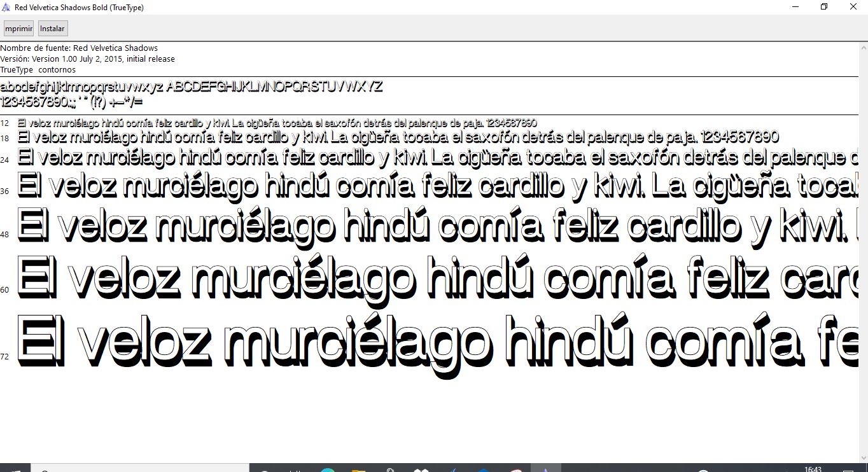868x472 pixels.
Task: Click the size label '12'
Action: click(x=4, y=123)
